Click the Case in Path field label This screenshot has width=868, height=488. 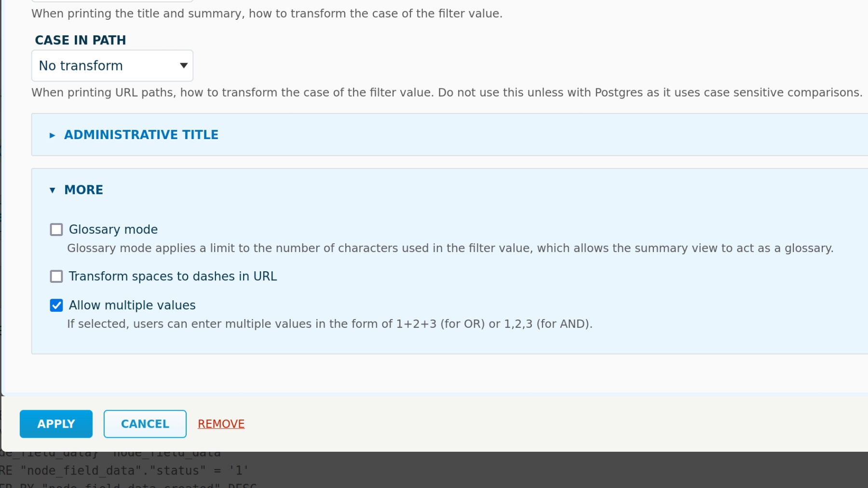pos(81,40)
